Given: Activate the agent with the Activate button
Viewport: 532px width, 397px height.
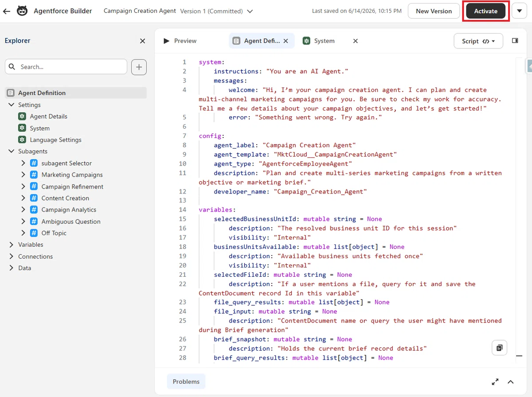Looking at the screenshot, I should [485, 11].
